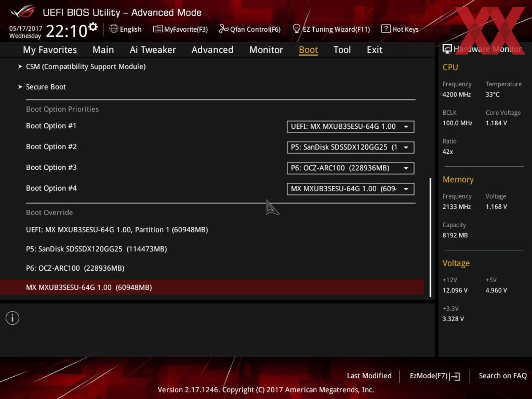532x399 pixels.
Task: Click the 22:10 clock time
Action: (66, 31)
